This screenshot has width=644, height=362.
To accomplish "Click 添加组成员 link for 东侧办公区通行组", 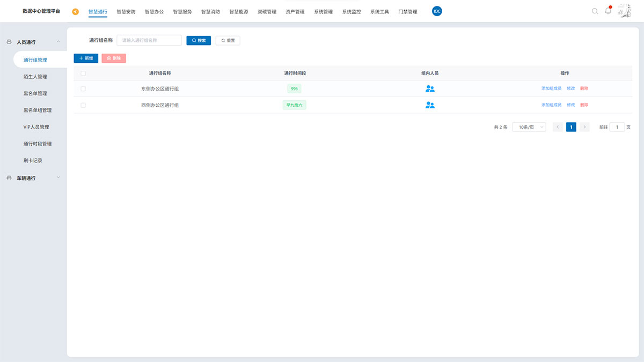I will 551,89.
